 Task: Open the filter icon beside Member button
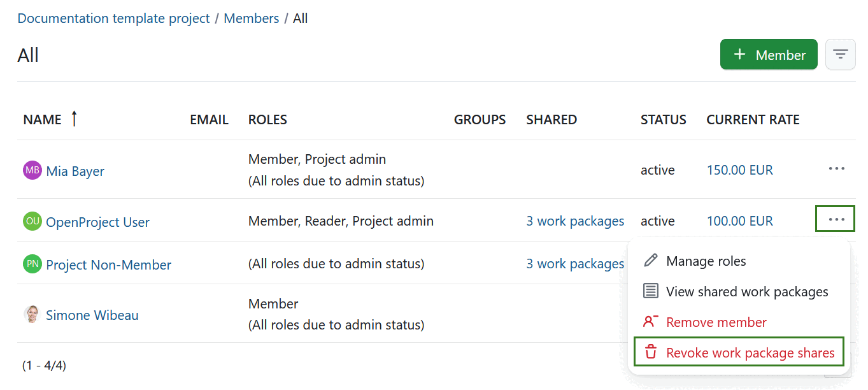840,54
